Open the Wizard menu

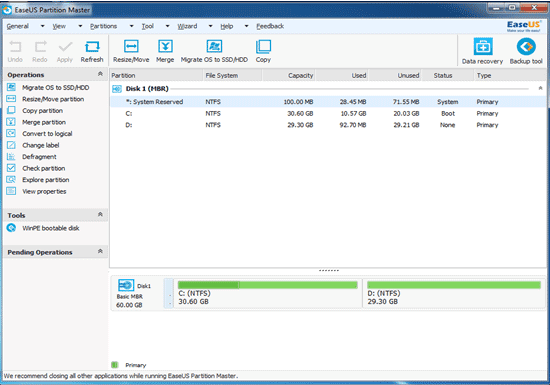pos(187,26)
